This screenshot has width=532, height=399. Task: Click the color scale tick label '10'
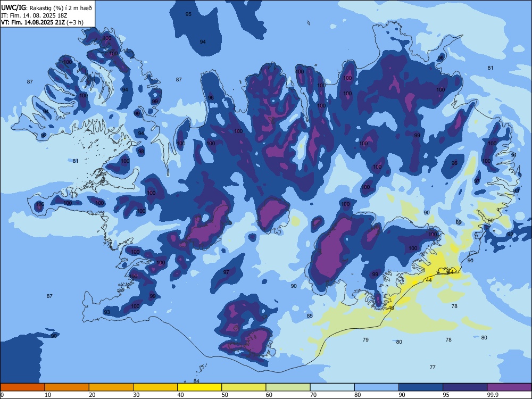48,395
